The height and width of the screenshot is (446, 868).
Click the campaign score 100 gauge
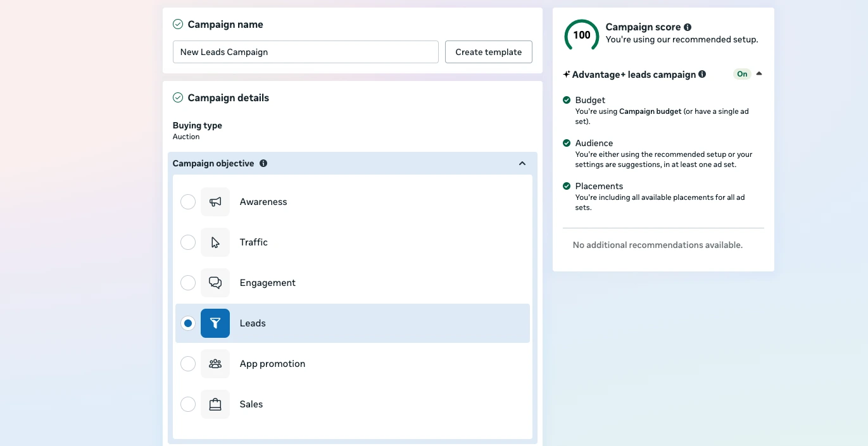tap(581, 35)
